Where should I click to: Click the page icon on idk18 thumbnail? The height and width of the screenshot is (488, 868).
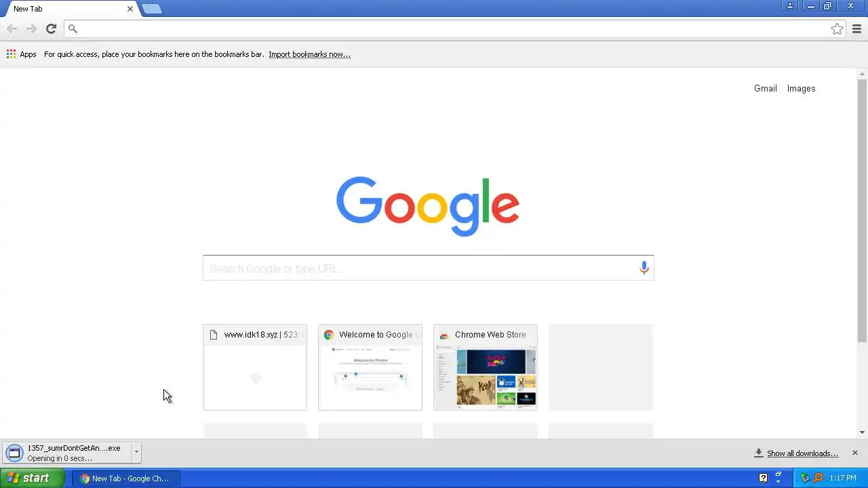pyautogui.click(x=214, y=335)
